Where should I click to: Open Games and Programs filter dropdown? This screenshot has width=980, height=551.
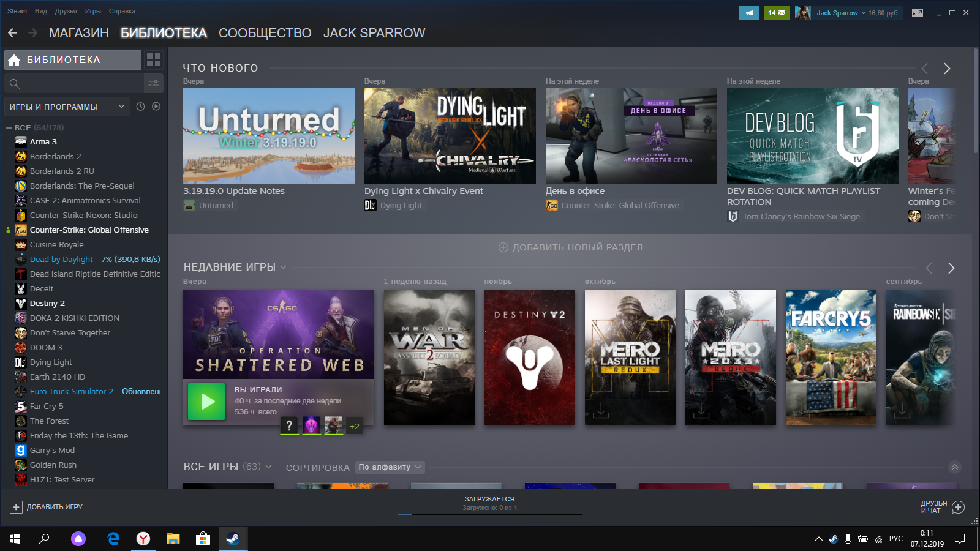click(x=67, y=107)
